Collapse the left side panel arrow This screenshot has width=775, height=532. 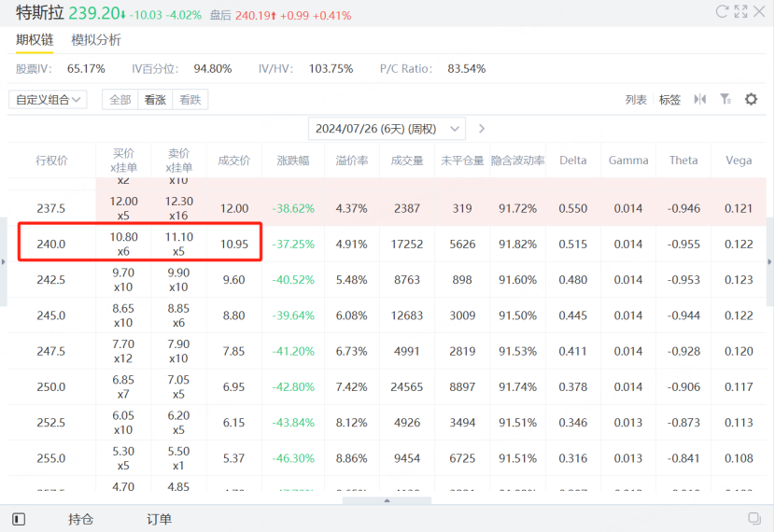[4, 262]
